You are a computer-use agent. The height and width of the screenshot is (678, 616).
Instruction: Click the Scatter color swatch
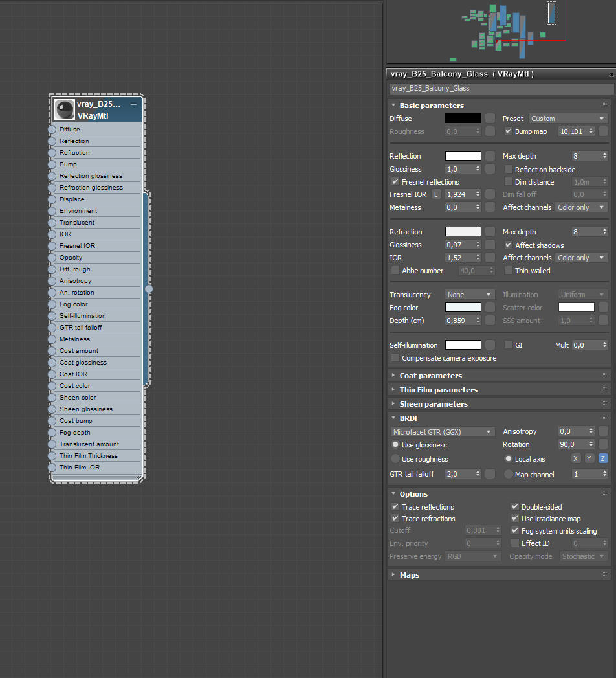(x=577, y=308)
